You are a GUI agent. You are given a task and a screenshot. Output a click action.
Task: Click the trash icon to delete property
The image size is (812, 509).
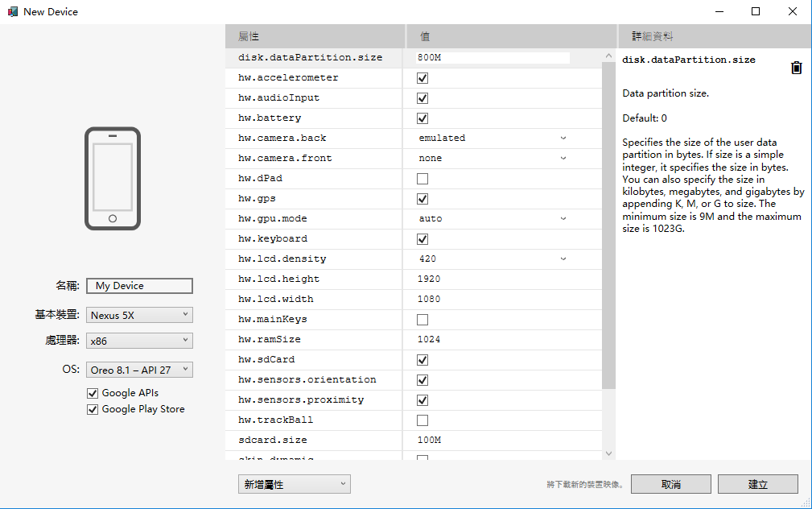[796, 68]
